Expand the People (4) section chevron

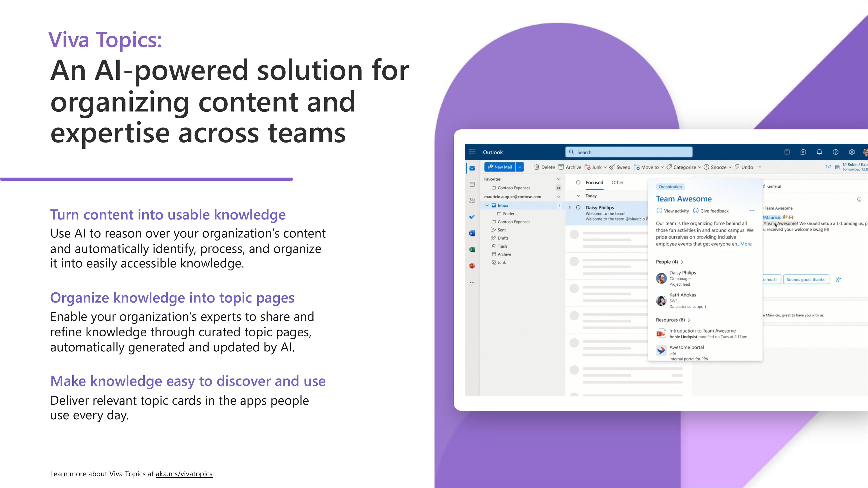point(682,262)
